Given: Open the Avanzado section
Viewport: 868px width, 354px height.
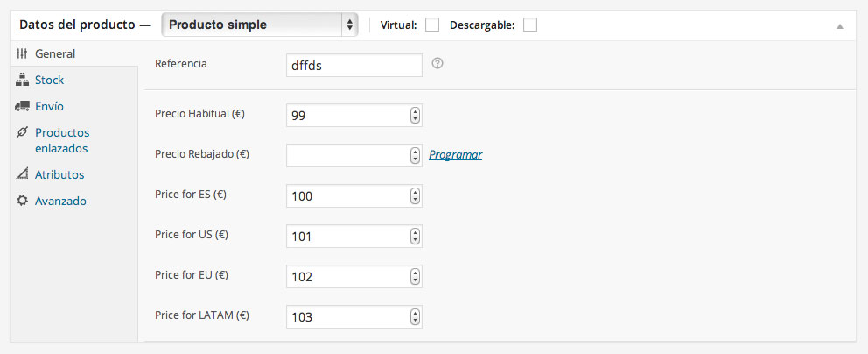Looking at the screenshot, I should click(60, 202).
